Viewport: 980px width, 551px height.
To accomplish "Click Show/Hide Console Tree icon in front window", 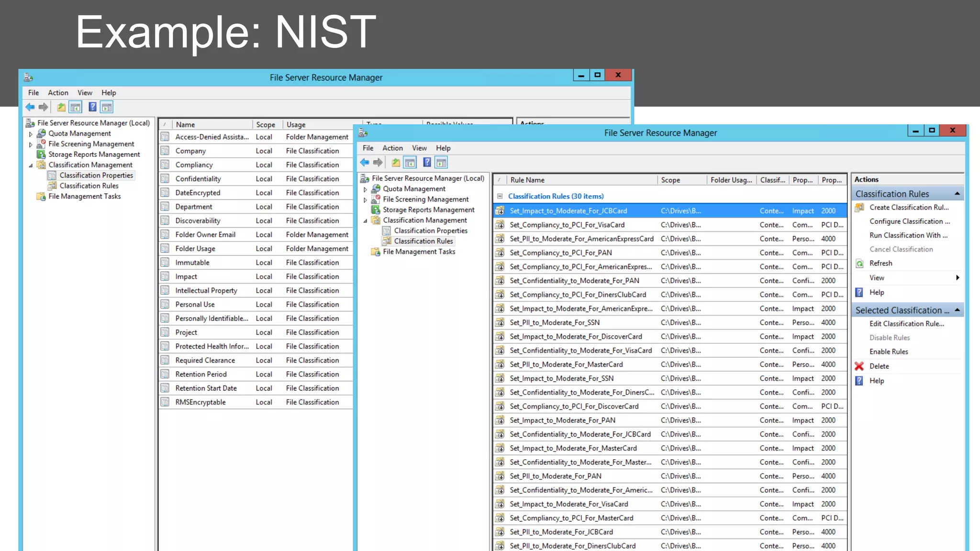I will tap(410, 163).
